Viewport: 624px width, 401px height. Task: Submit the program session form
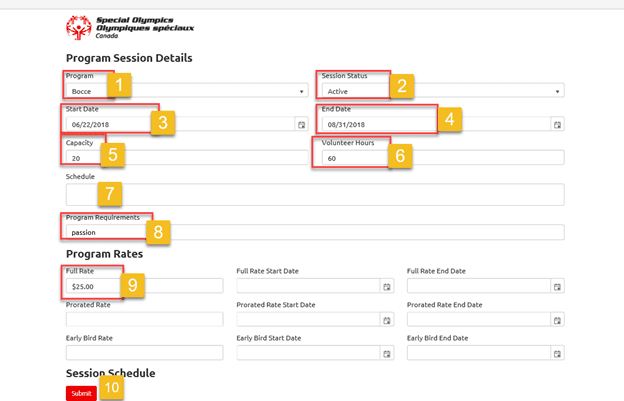click(x=81, y=393)
